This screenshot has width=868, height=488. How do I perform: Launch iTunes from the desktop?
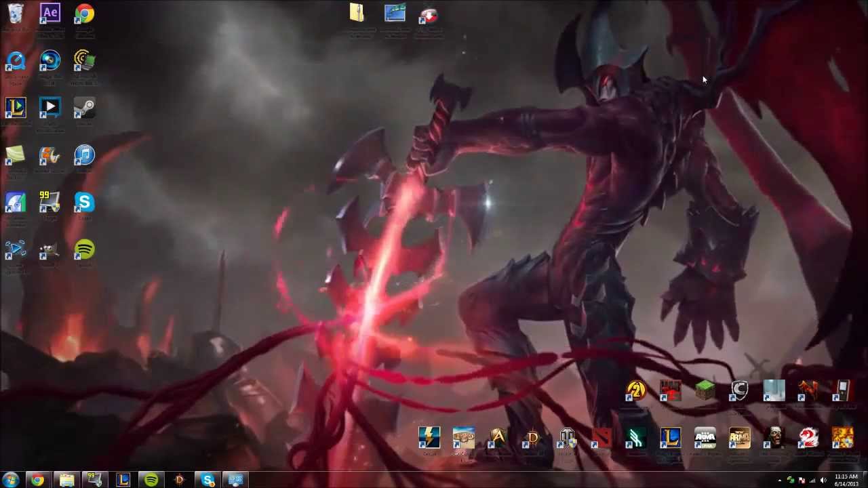84,155
